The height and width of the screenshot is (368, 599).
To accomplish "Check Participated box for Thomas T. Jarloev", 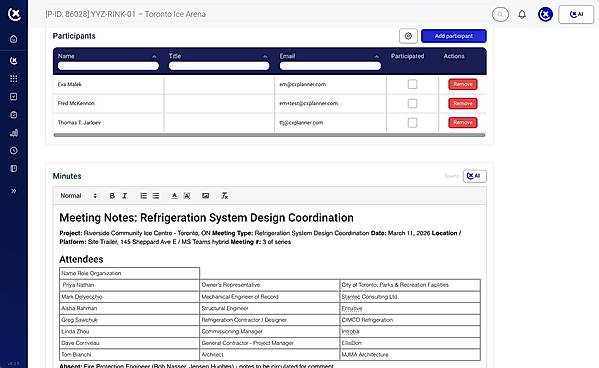I will click(412, 123).
